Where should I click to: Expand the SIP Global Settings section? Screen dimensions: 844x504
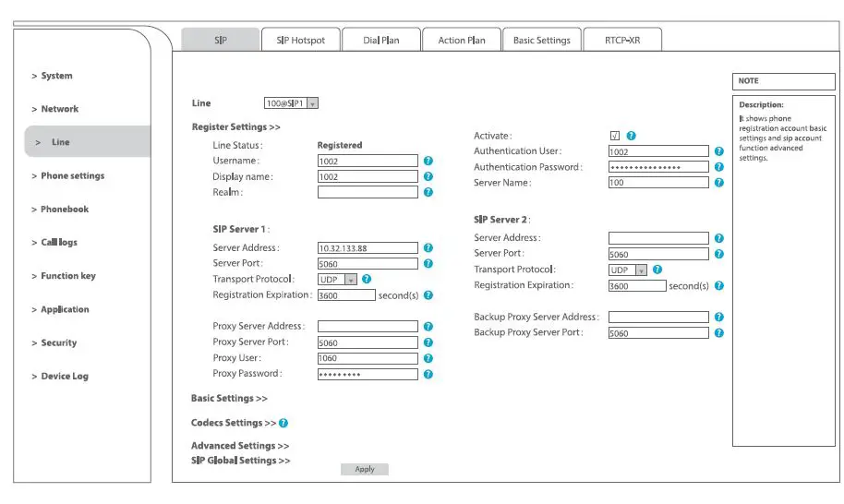pyautogui.click(x=241, y=461)
